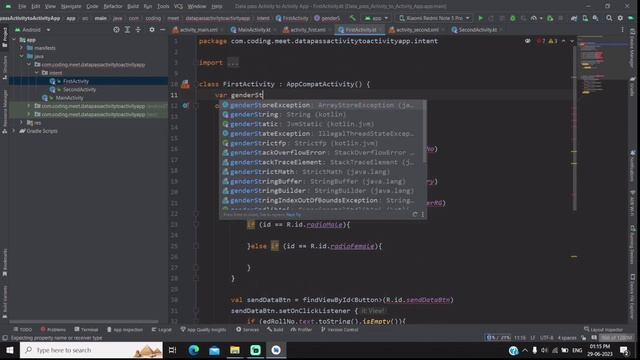Open the Build menu

coord(133,6)
